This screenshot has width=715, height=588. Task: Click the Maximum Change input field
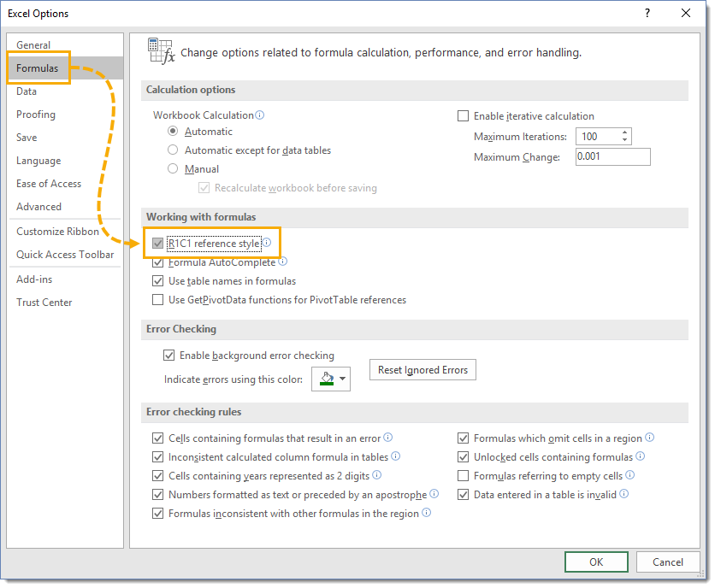pos(613,156)
